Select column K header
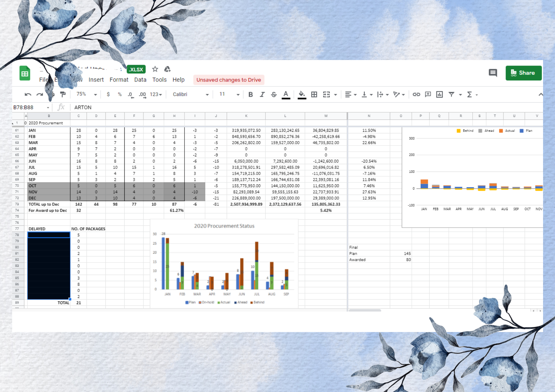 (246, 116)
